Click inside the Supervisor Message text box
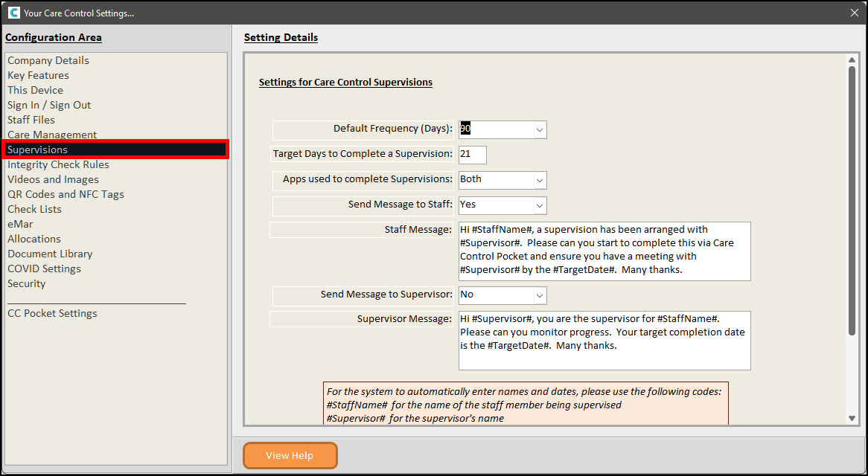The width and height of the screenshot is (868, 476). (x=604, y=340)
